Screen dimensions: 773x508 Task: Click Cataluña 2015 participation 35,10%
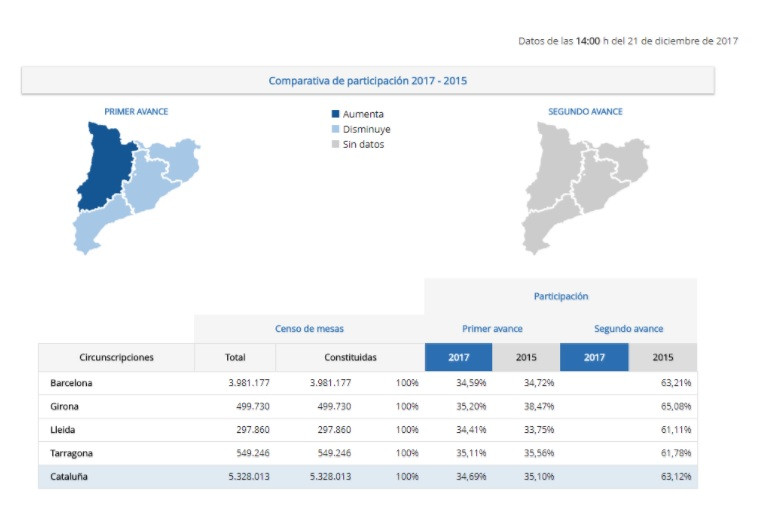(539, 476)
